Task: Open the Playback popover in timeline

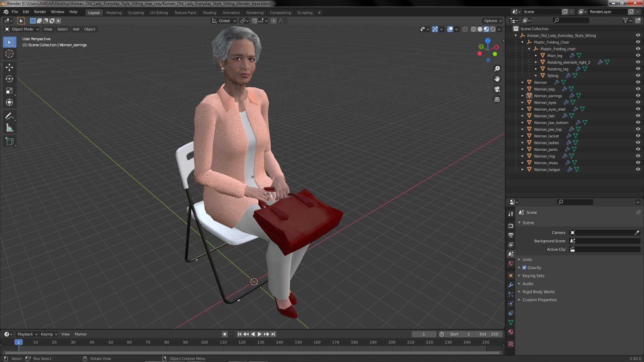Action: pyautogui.click(x=27, y=335)
